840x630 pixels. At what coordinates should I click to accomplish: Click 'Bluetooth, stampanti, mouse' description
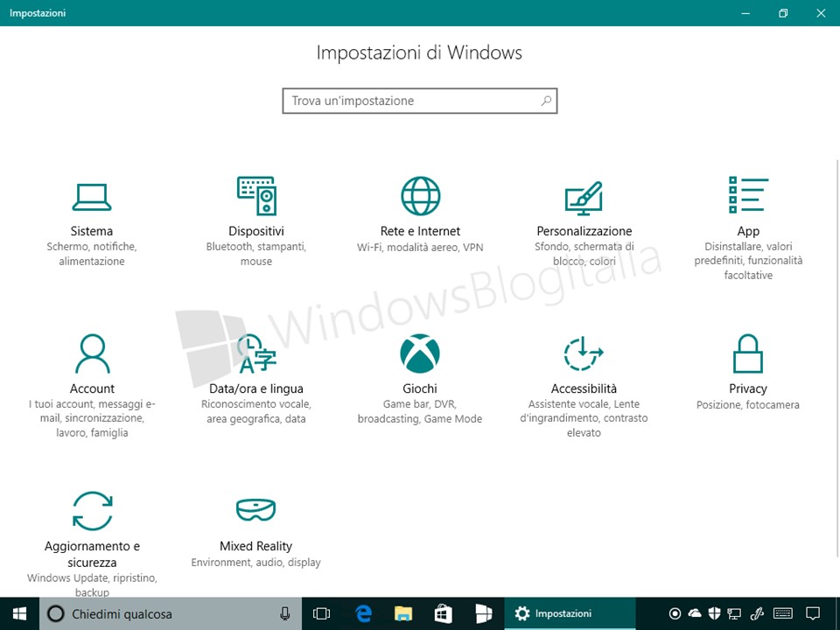tap(256, 254)
